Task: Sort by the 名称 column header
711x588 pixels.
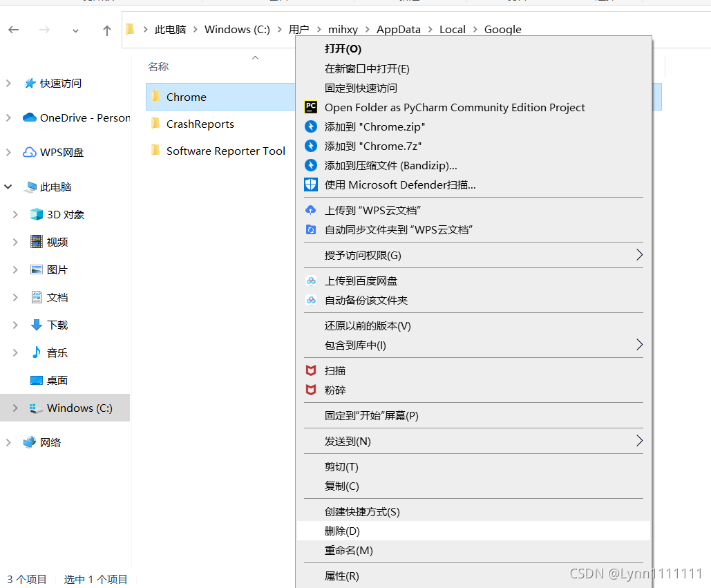Action: 158,66
